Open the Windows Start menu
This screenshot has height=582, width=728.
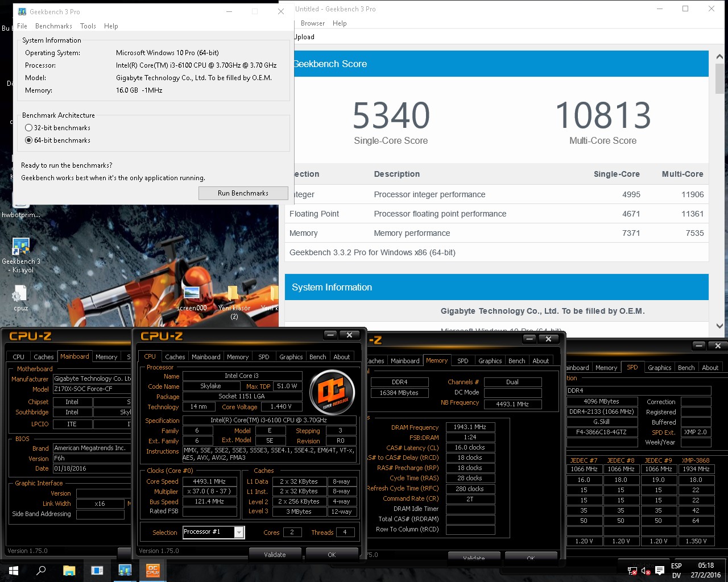[x=14, y=571]
